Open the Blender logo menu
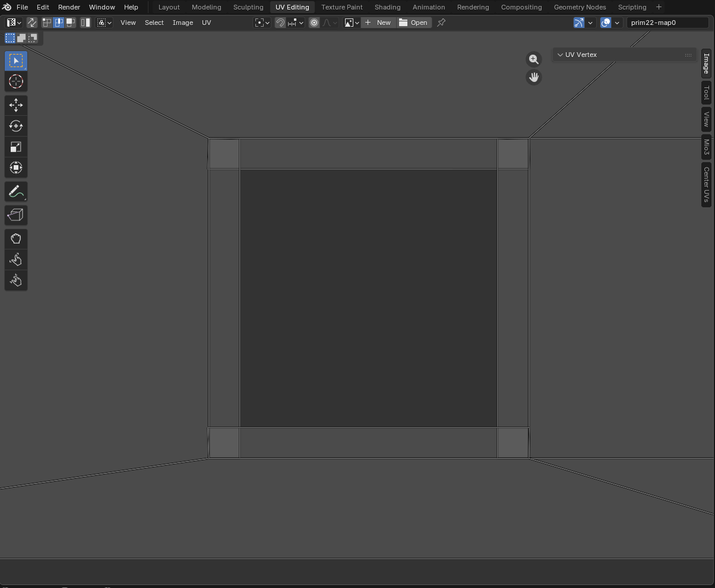 [7, 7]
